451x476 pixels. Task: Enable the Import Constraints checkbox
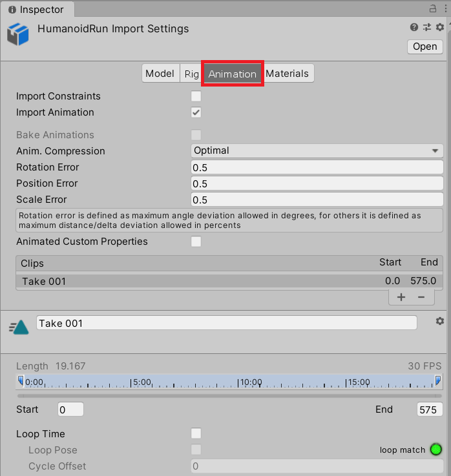[196, 96]
